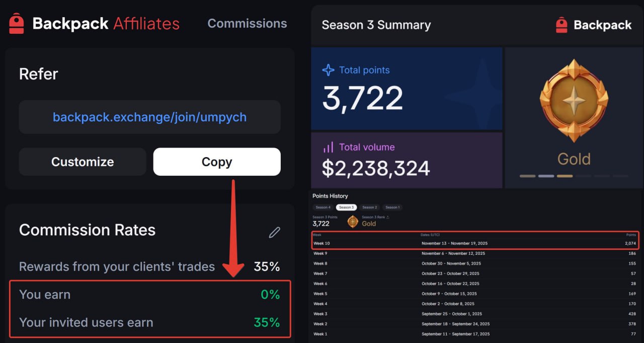This screenshot has height=343, width=644.
Task: Click the Total volume bar chart icon
Action: (328, 148)
